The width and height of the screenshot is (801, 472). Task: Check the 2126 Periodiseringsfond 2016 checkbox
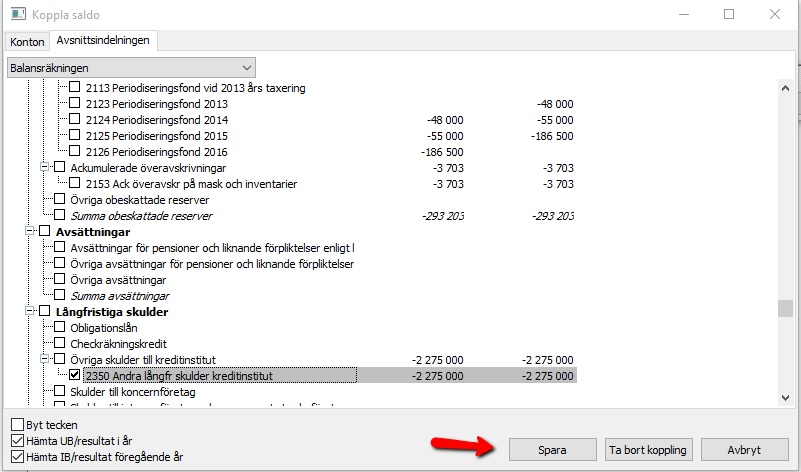75,151
